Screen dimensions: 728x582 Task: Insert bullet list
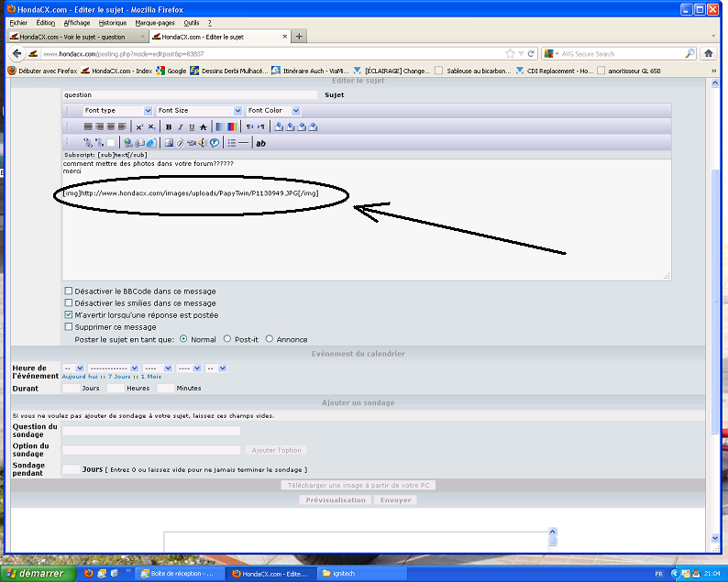(232, 143)
